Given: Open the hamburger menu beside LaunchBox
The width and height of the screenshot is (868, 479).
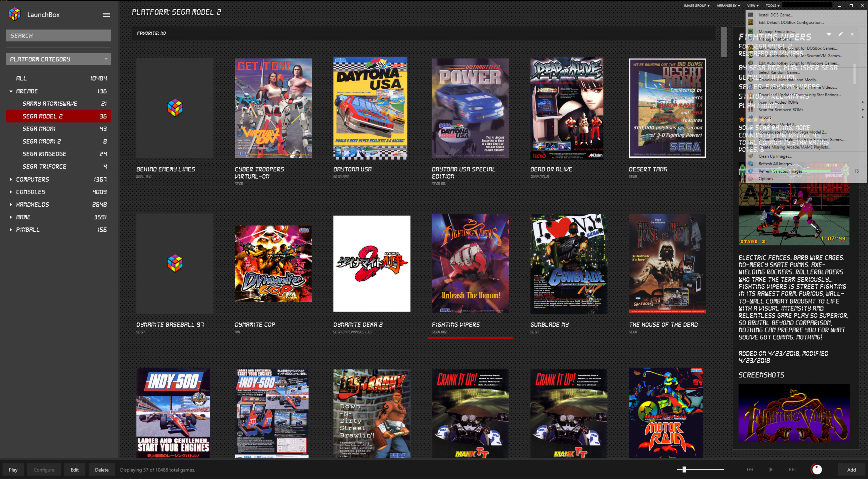Looking at the screenshot, I should coord(106,15).
